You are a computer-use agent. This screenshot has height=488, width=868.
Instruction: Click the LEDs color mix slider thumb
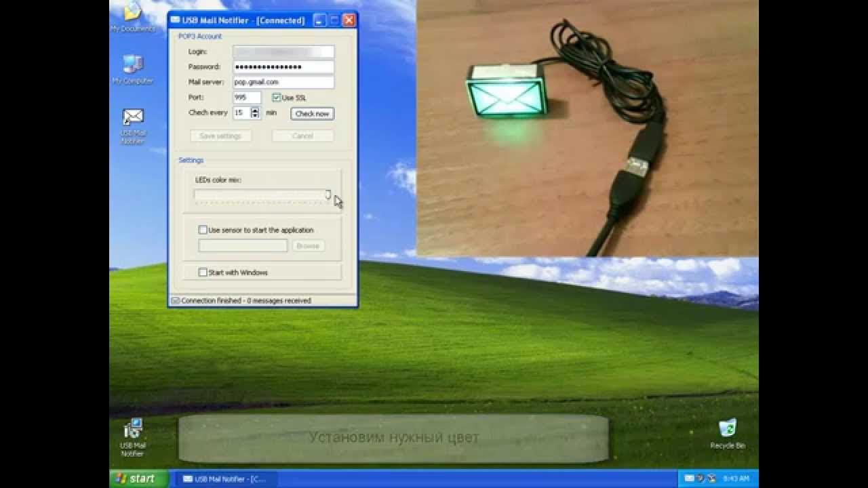[x=328, y=195]
